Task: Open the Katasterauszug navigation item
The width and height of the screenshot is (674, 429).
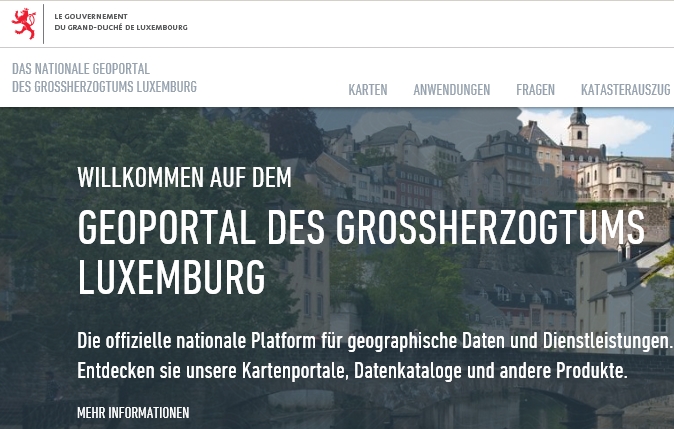Action: (x=625, y=90)
